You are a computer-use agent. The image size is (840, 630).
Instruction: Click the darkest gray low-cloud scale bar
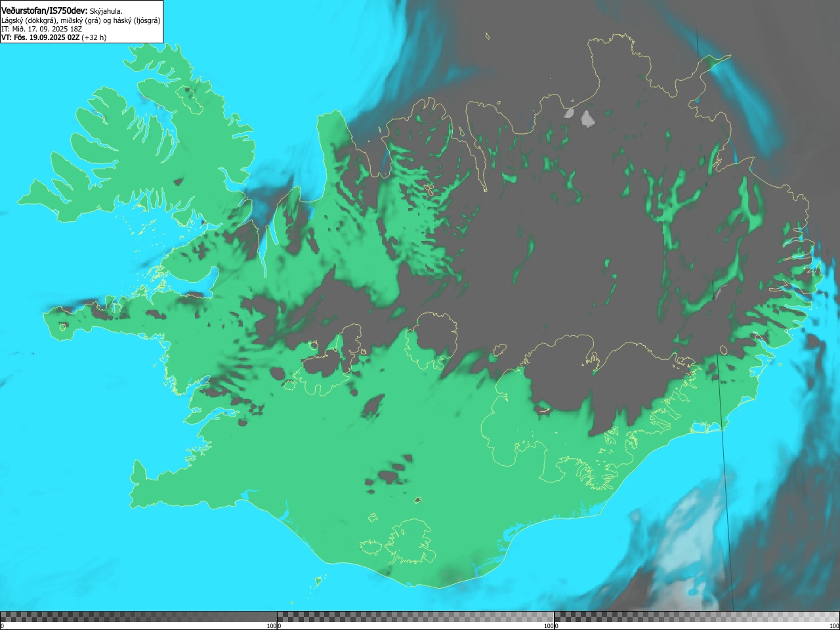click(138, 617)
